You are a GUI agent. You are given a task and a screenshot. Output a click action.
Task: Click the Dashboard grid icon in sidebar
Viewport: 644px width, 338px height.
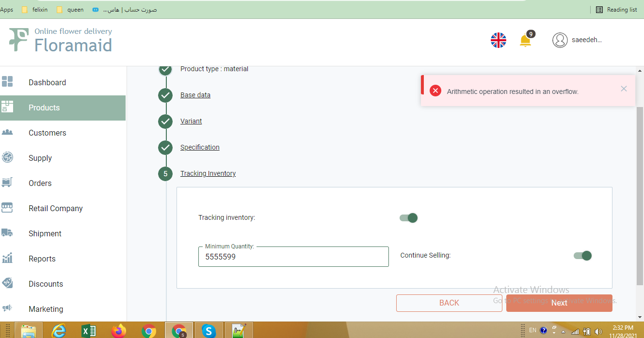[7, 82]
